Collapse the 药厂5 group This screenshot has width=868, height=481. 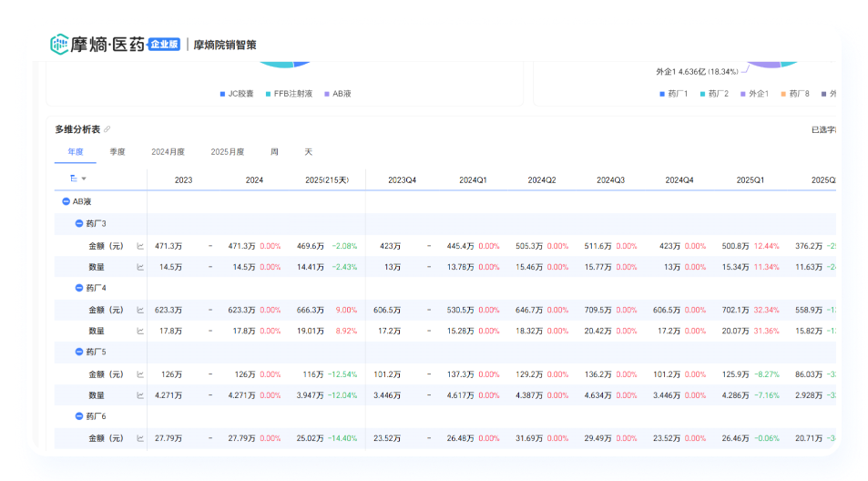(x=78, y=352)
